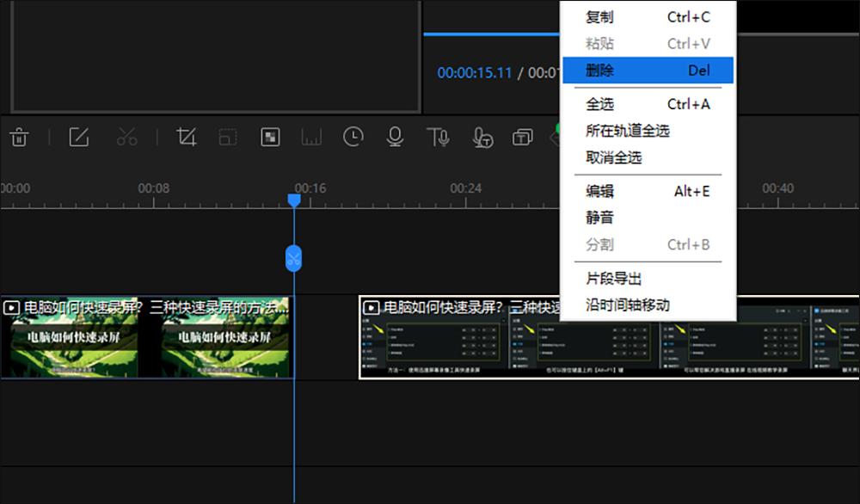
Task: Select 复制 to copy the clip
Action: 602,17
